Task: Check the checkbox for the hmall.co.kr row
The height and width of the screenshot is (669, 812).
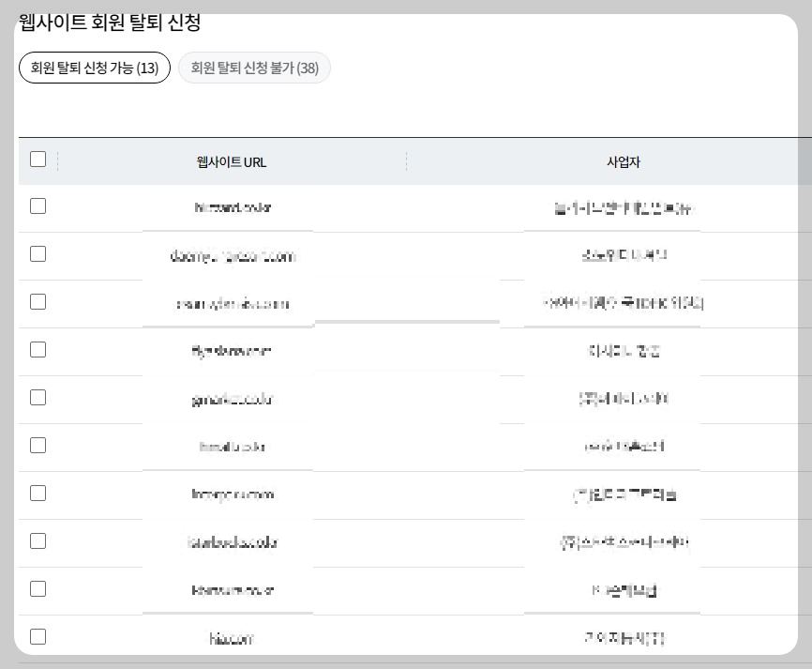Action: point(38,446)
